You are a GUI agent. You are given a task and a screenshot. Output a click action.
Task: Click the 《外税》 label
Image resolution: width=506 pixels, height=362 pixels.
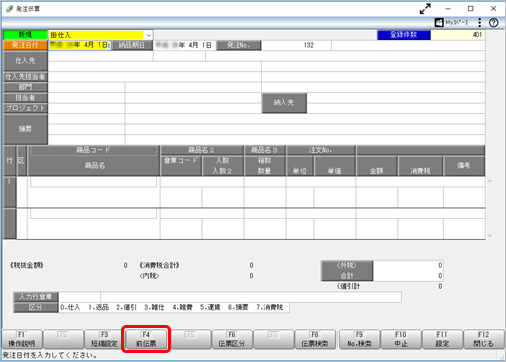coord(347,266)
